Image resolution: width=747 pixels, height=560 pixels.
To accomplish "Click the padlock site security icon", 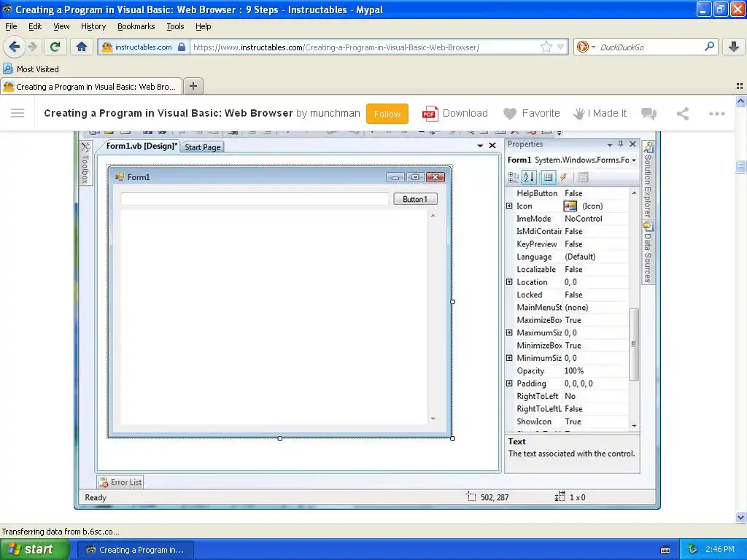I will tap(182, 47).
